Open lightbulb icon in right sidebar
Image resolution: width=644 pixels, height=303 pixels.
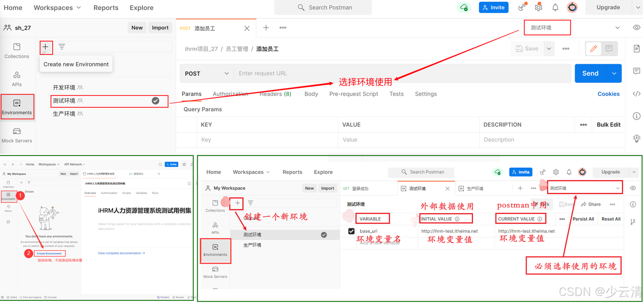point(637,138)
